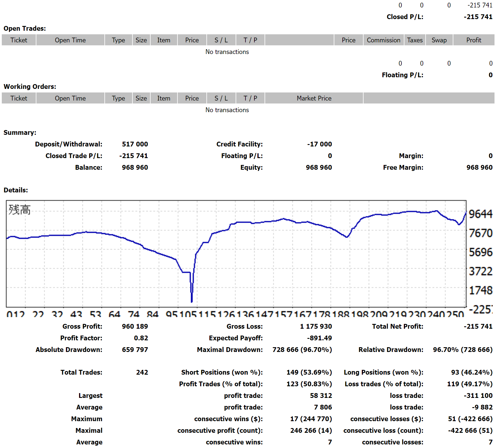Click No transactions under Working Orders

227,110
